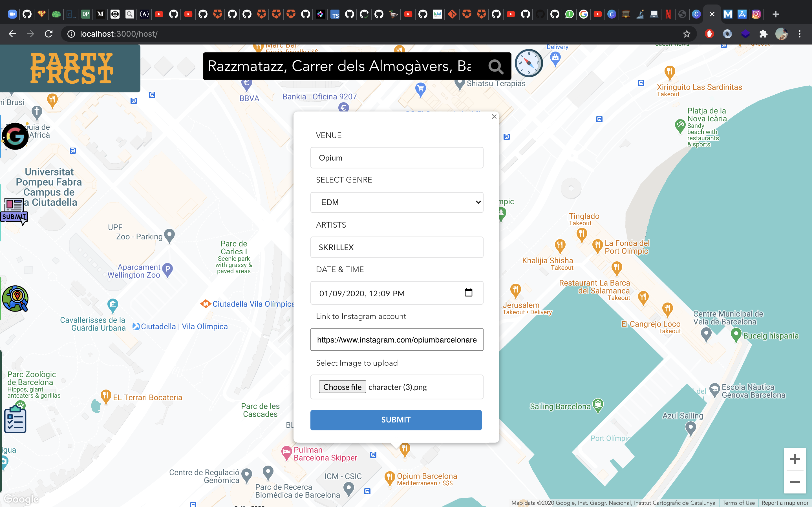Open the browser extensions puzzle icon
This screenshot has height=507, width=812.
763,34
